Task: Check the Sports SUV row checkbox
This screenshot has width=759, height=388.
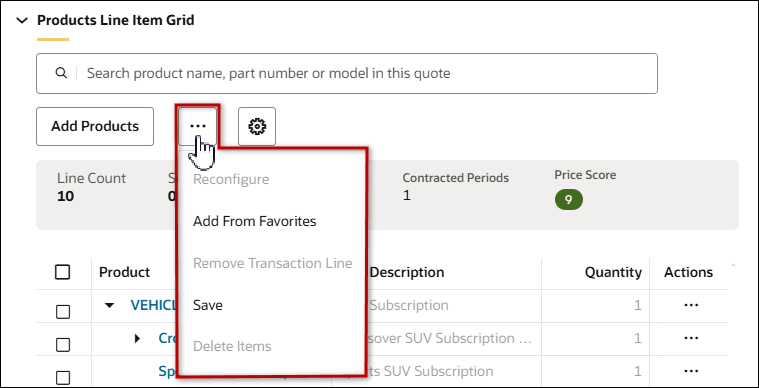Action: tap(62, 378)
